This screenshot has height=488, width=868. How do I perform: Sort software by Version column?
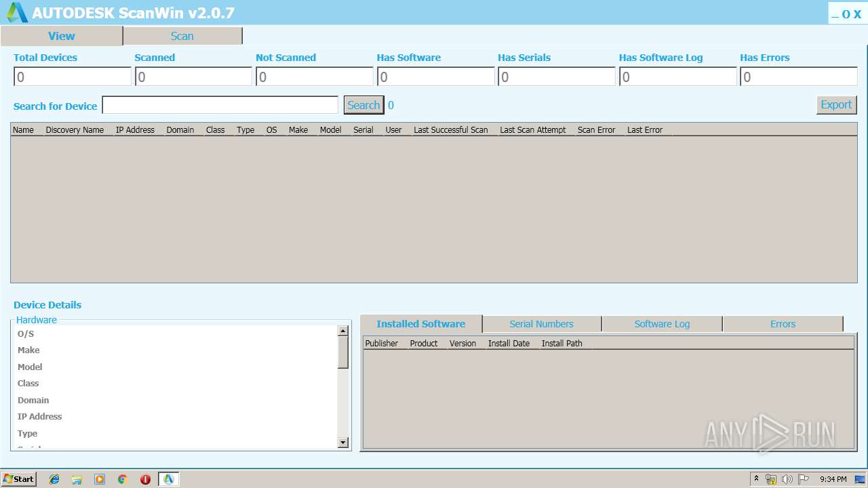[463, 343]
